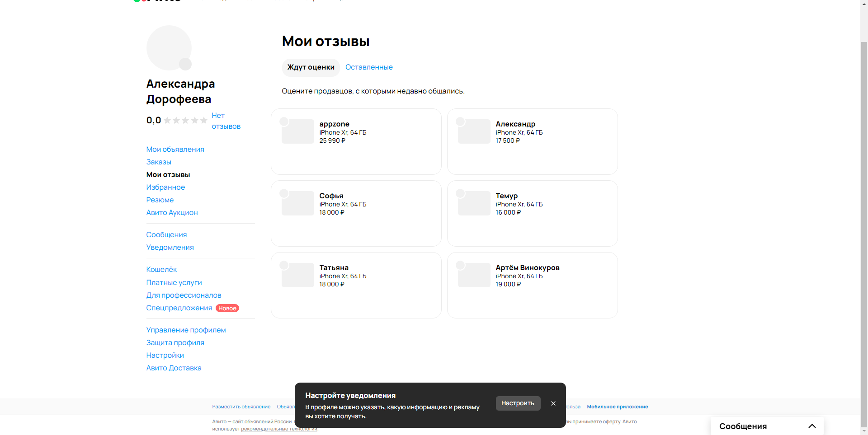Click the price 25 990 ₽

(x=332, y=140)
